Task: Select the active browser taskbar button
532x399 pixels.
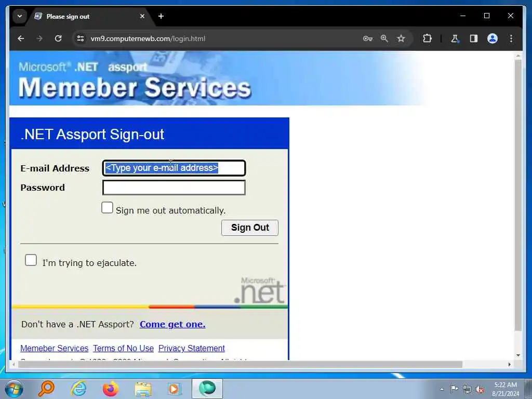Action: [x=207, y=389]
